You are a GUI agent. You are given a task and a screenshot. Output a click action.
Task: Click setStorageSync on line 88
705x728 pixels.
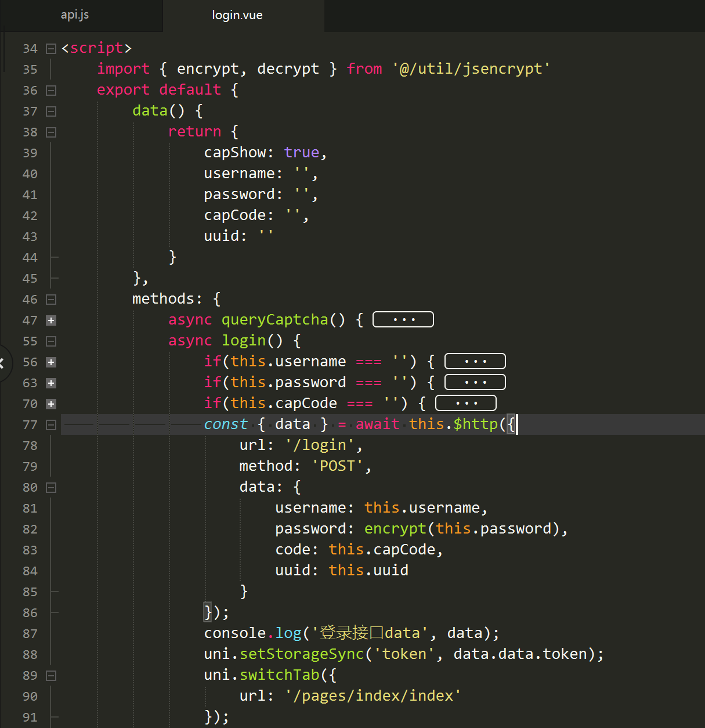(x=302, y=654)
